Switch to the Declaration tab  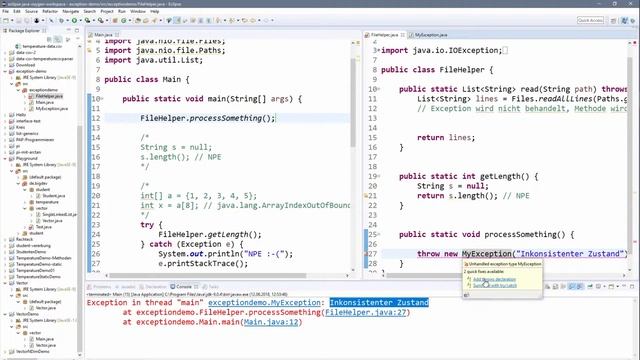click(x=153, y=287)
